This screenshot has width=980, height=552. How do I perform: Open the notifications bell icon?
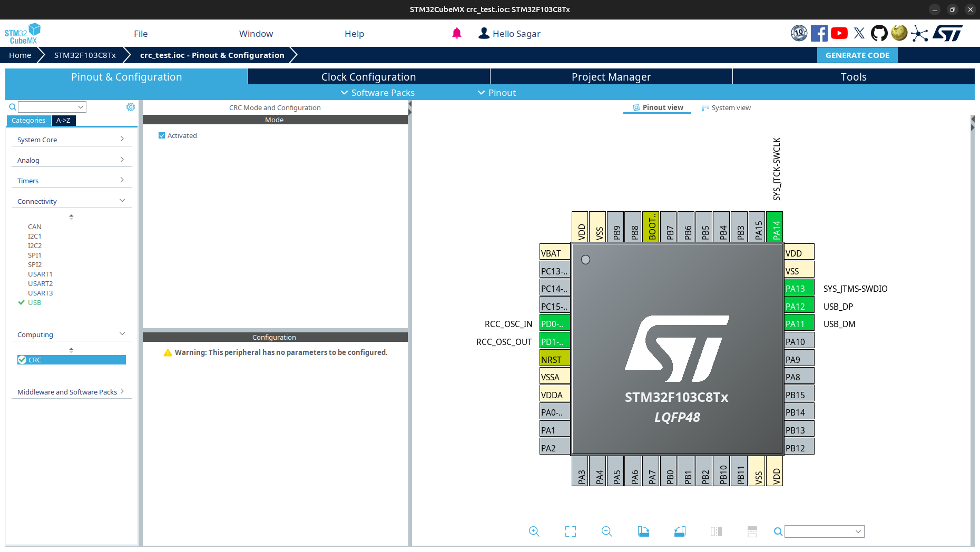pyautogui.click(x=457, y=34)
